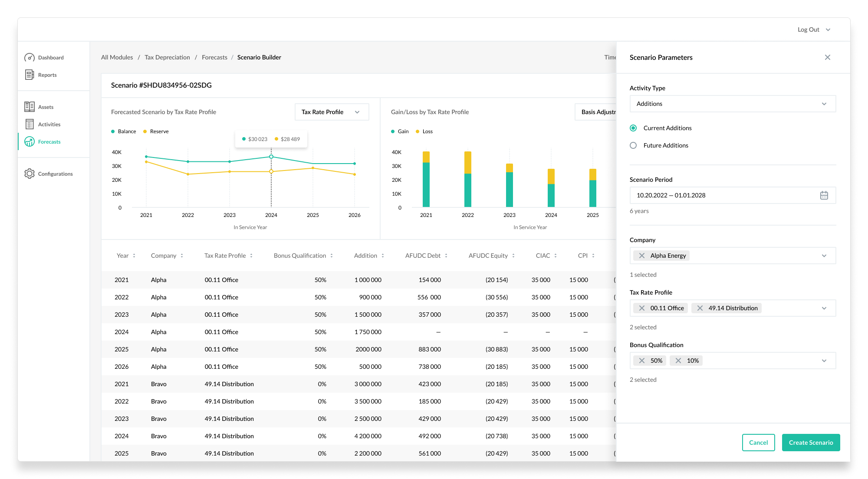Image resolution: width=868 pixels, height=479 pixels.
Task: Click the Create Scenario button
Action: [811, 443]
